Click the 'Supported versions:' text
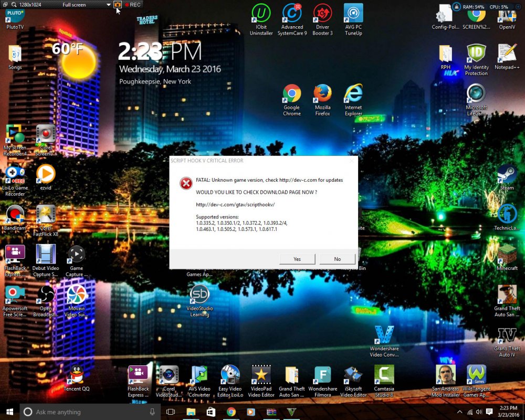 coord(217,217)
